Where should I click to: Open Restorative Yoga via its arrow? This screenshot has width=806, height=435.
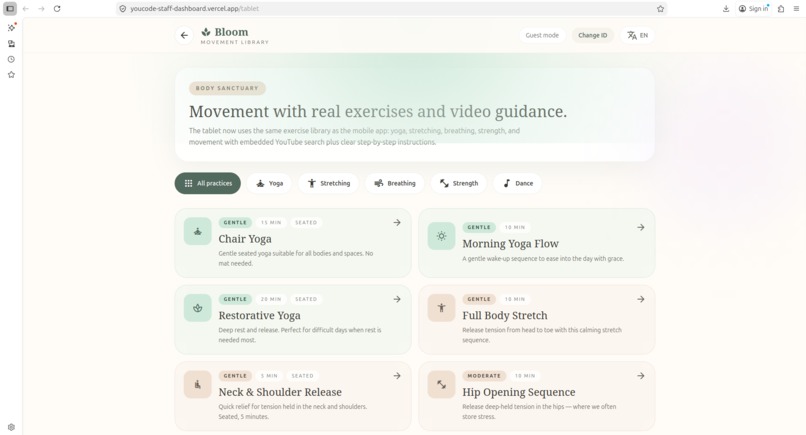point(397,299)
